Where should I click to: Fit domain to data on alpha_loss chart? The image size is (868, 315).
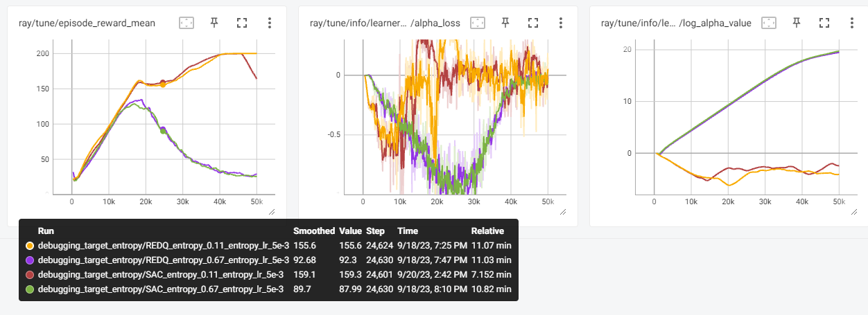click(x=478, y=23)
